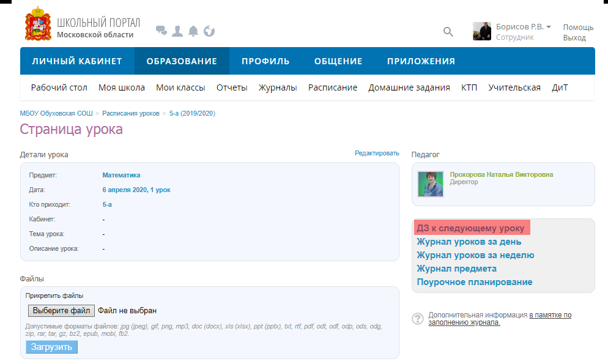The image size is (608, 364).
Task: Open the КТП submenu item
Action: pos(469,87)
